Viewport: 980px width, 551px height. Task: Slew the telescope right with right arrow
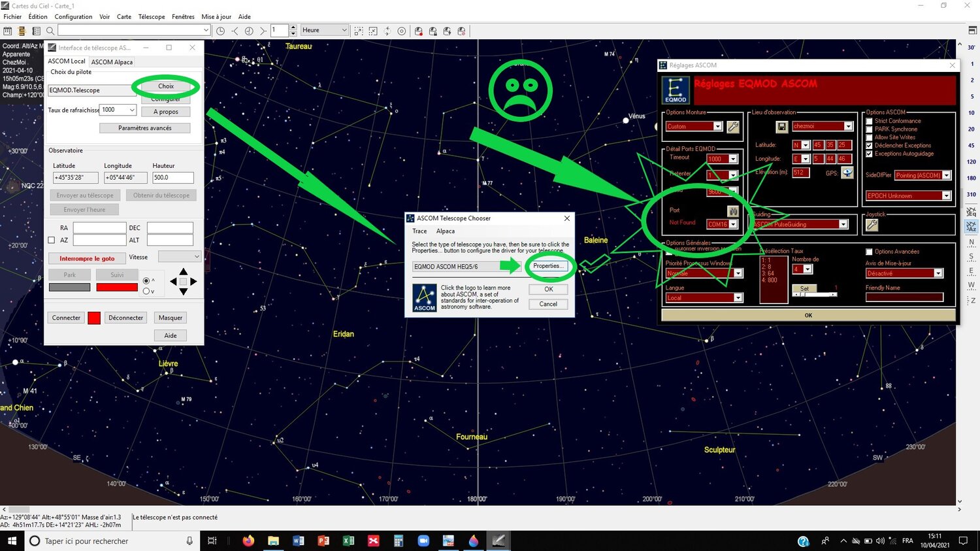(x=193, y=282)
